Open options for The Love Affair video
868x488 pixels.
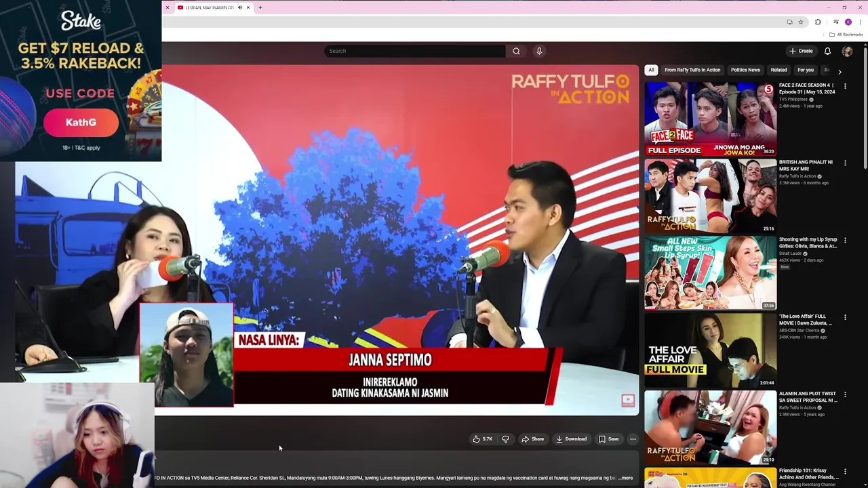tap(845, 317)
